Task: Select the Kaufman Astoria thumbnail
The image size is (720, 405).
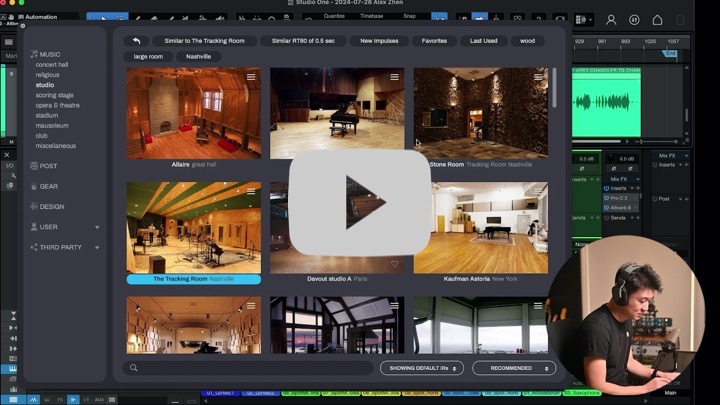Action: [481, 228]
